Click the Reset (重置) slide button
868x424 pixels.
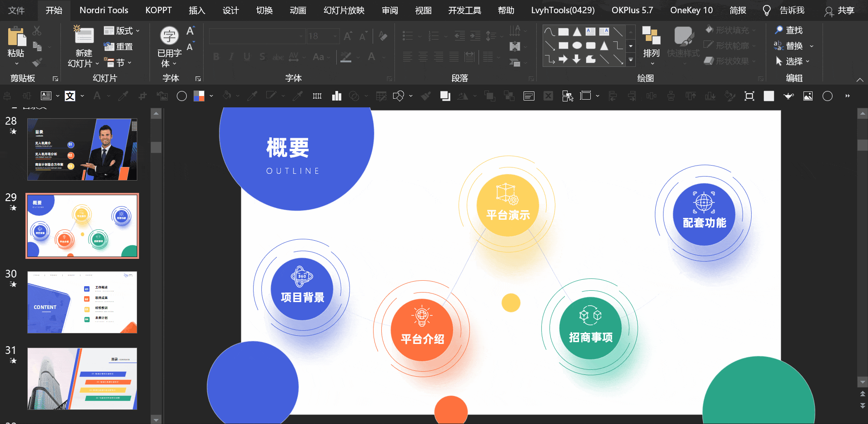coord(118,46)
